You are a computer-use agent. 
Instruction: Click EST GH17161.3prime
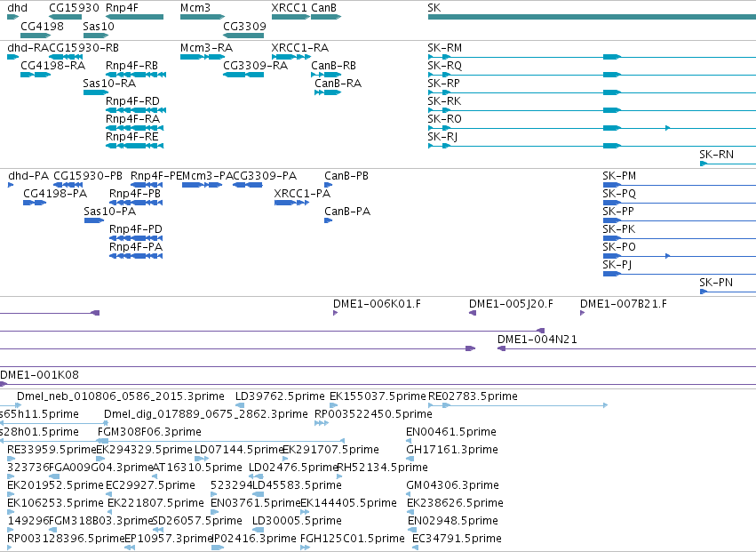point(452,450)
